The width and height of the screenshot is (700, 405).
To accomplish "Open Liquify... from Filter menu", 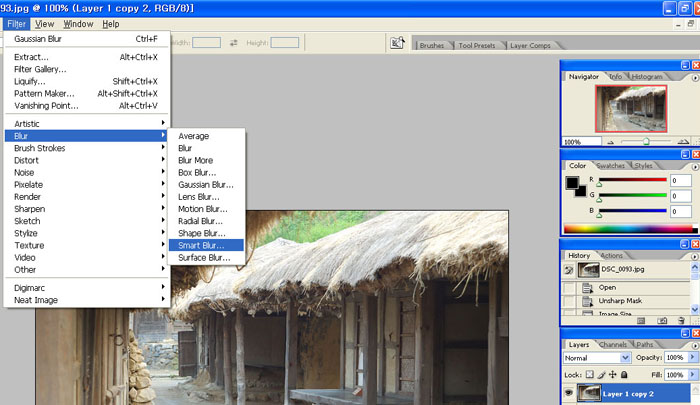I will pyautogui.click(x=87, y=81).
